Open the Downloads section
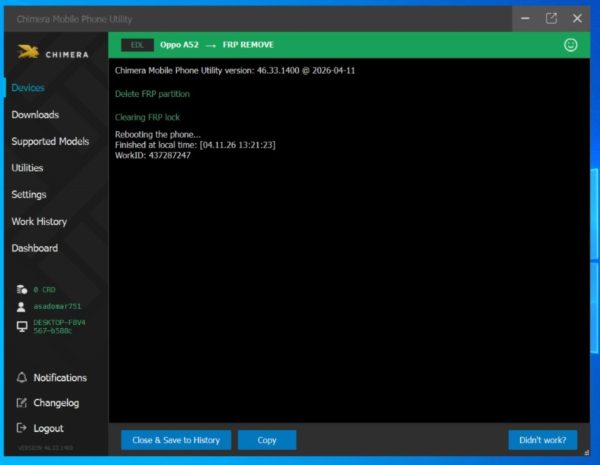This screenshot has height=465, width=600. 35,115
